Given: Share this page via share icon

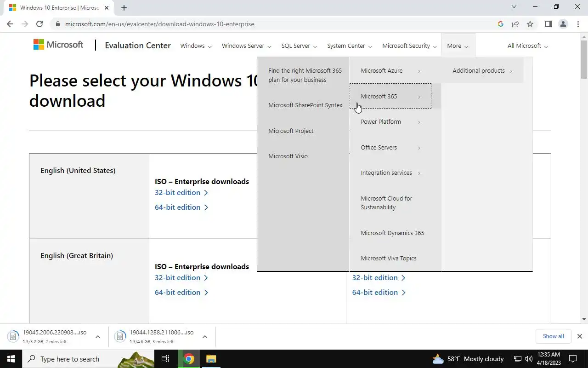Looking at the screenshot, I should point(515,24).
